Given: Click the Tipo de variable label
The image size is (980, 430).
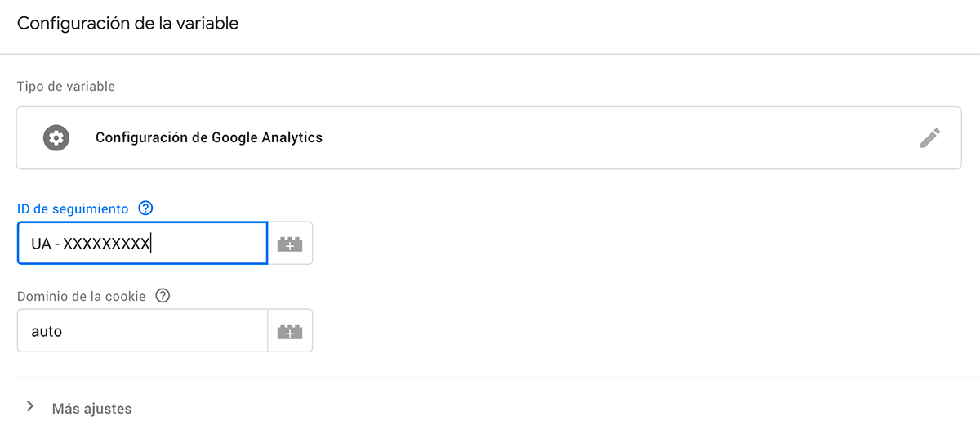Looking at the screenshot, I should pyautogui.click(x=66, y=86).
